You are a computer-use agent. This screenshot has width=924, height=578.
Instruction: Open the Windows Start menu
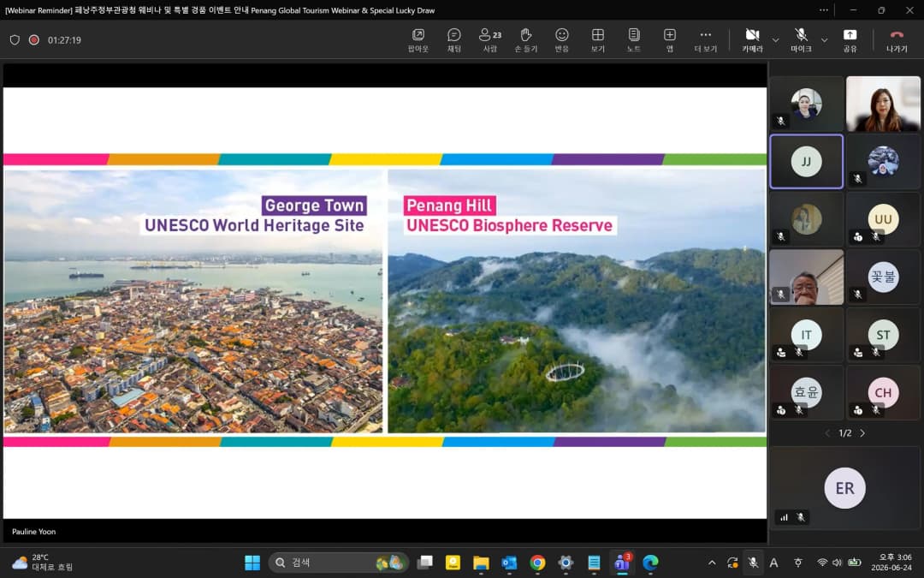point(252,563)
